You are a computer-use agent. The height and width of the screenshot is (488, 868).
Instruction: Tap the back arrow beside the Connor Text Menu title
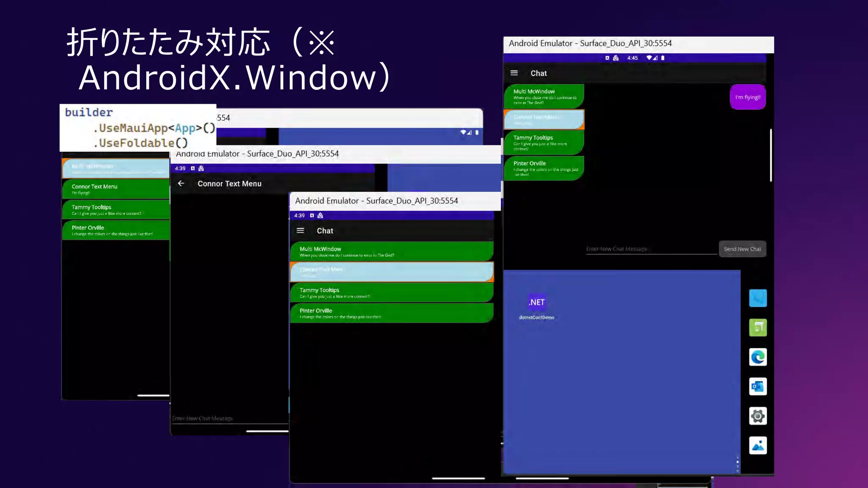[x=181, y=183]
